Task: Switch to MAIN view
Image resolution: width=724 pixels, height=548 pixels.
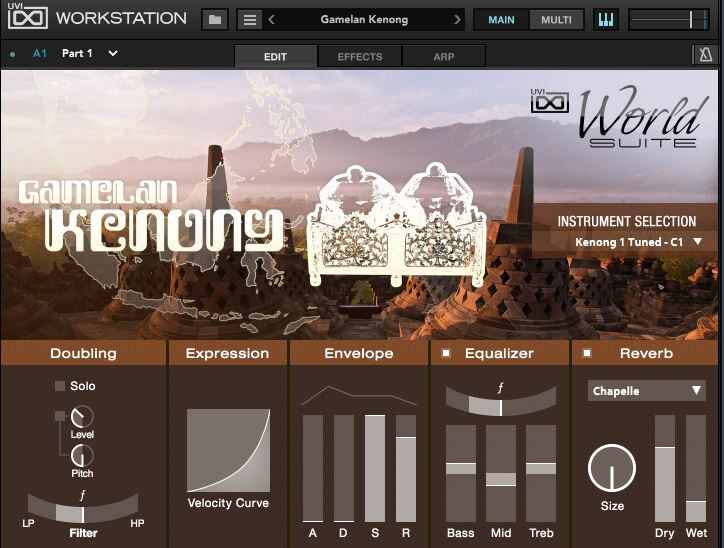Action: point(501,20)
